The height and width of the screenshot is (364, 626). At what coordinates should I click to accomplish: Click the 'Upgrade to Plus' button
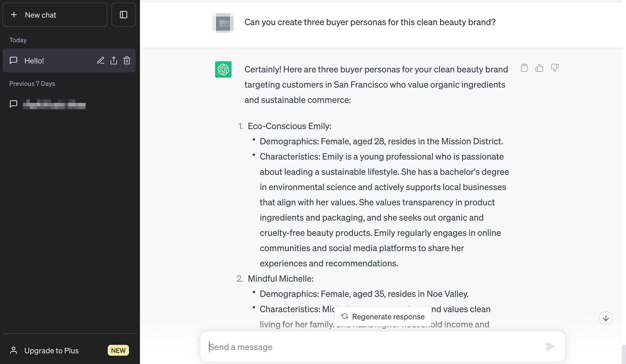coord(69,350)
